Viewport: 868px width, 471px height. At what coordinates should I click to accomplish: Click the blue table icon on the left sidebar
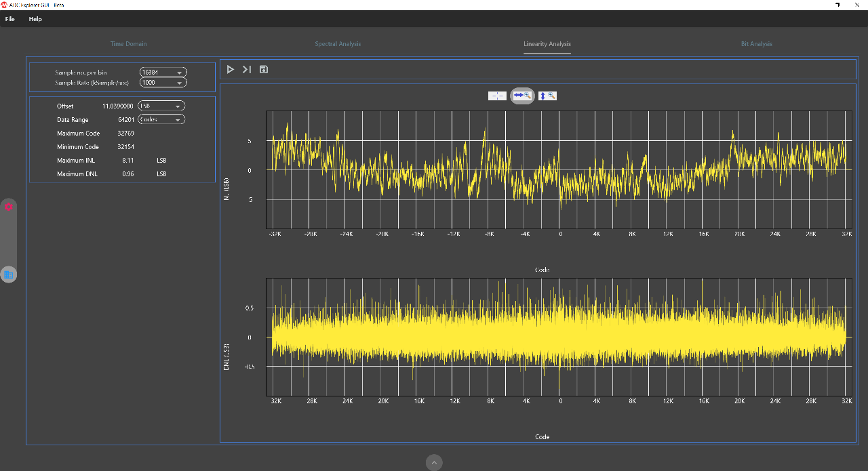9,274
